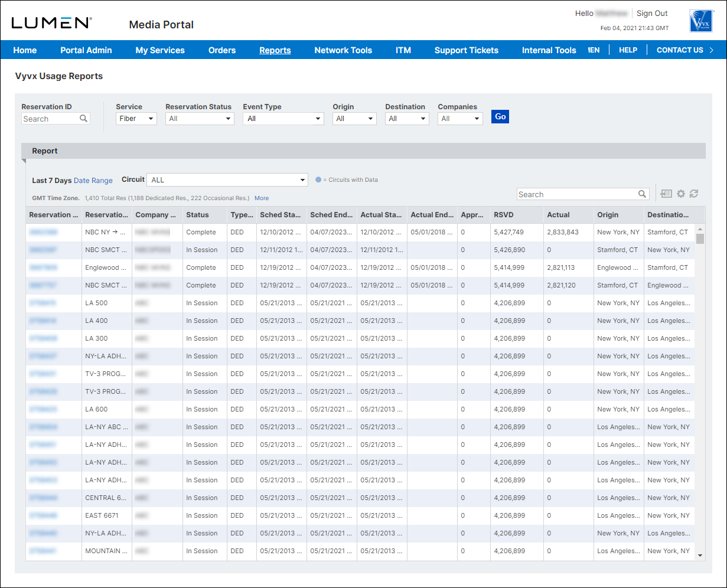The image size is (727, 588).
Task: Sort by the Type column header
Action: tap(242, 215)
